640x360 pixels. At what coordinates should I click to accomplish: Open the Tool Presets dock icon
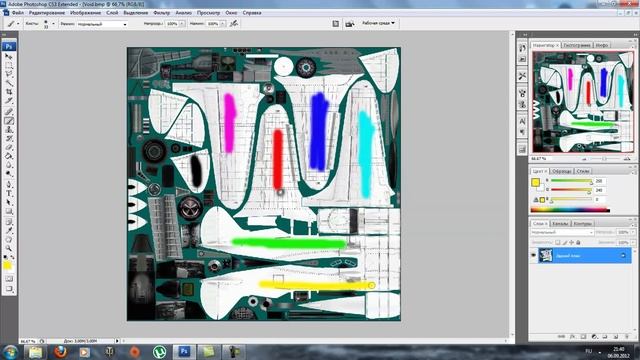[522, 76]
